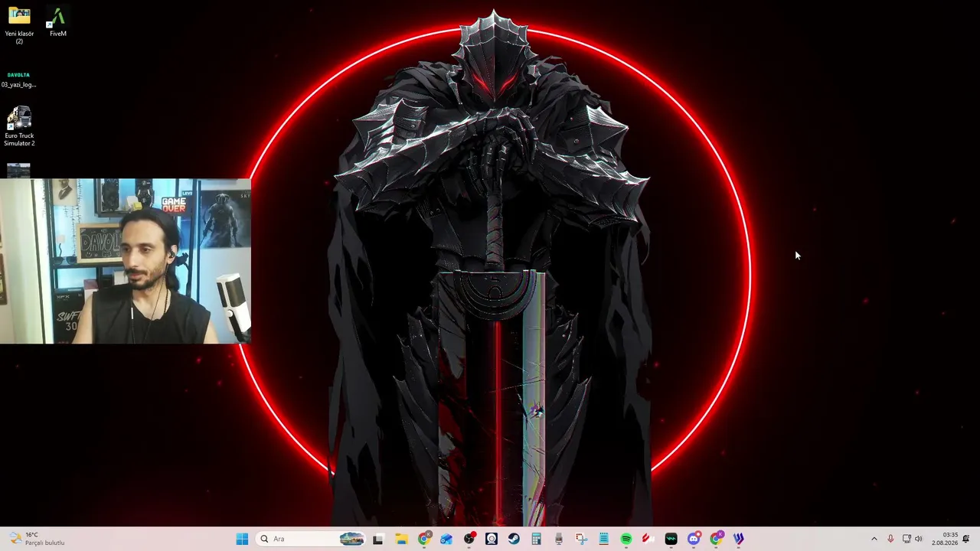Viewport: 980px width, 551px height.
Task: Open the webcam app taskbar icon
Action: (492, 539)
